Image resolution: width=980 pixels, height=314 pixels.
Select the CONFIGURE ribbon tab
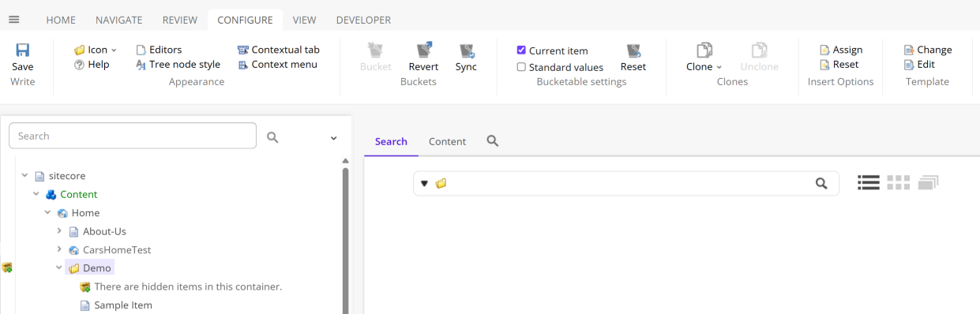[245, 20]
